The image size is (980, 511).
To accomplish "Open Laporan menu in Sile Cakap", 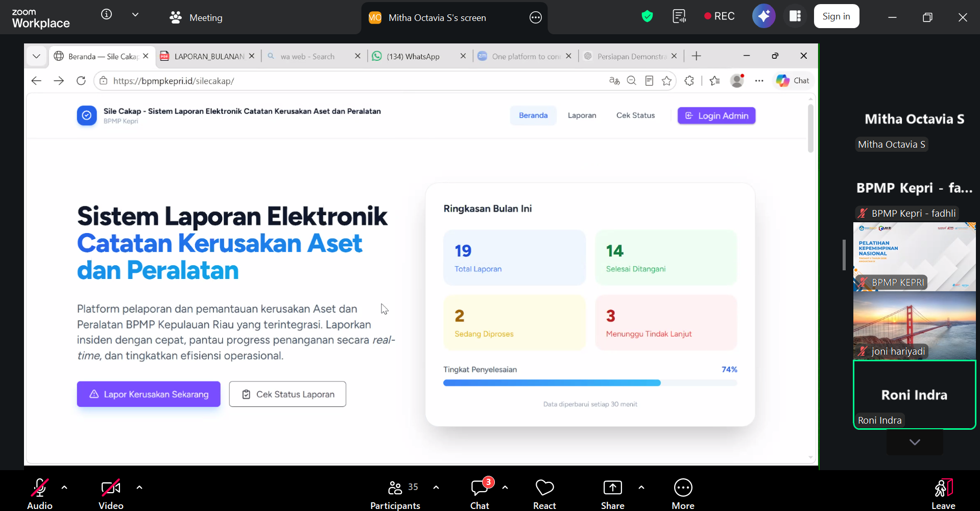I will click(x=582, y=115).
